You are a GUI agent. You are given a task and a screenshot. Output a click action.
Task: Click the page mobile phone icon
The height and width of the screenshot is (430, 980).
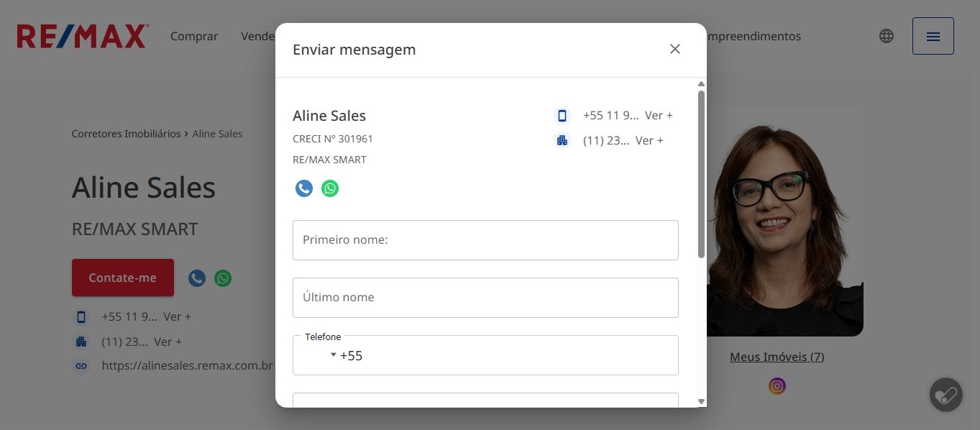point(81,316)
